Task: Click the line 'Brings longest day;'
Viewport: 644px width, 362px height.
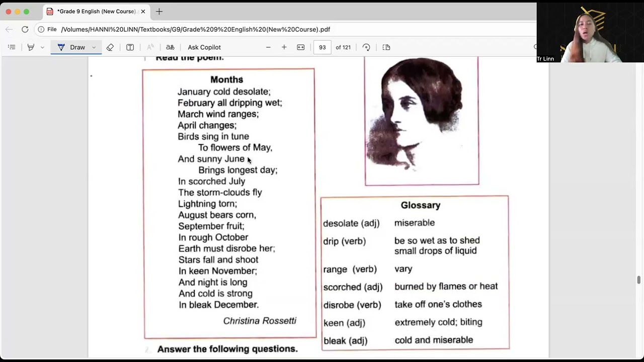Action: (x=237, y=170)
